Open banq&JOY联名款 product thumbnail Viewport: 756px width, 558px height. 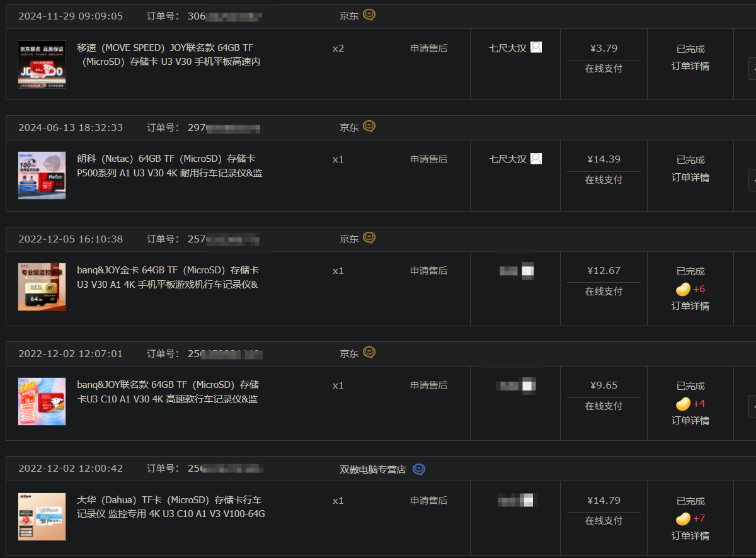tap(42, 402)
